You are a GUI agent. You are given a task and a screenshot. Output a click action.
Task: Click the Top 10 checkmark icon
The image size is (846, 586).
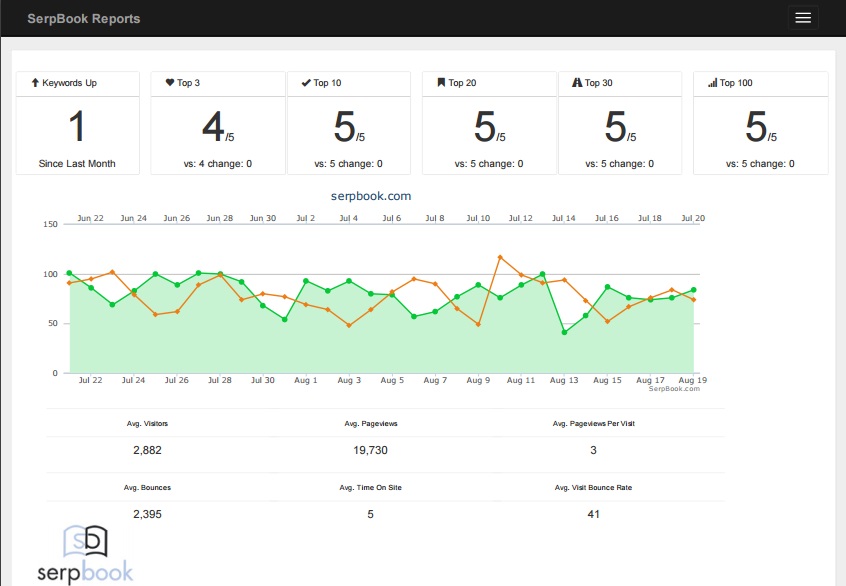click(306, 83)
